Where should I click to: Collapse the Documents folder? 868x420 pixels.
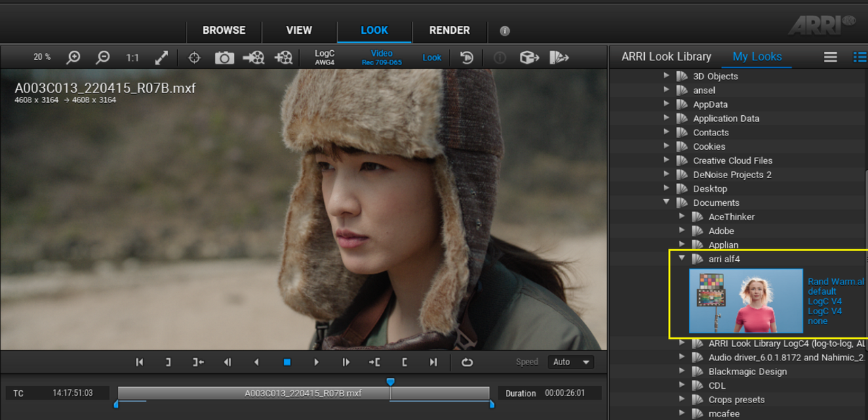point(667,202)
